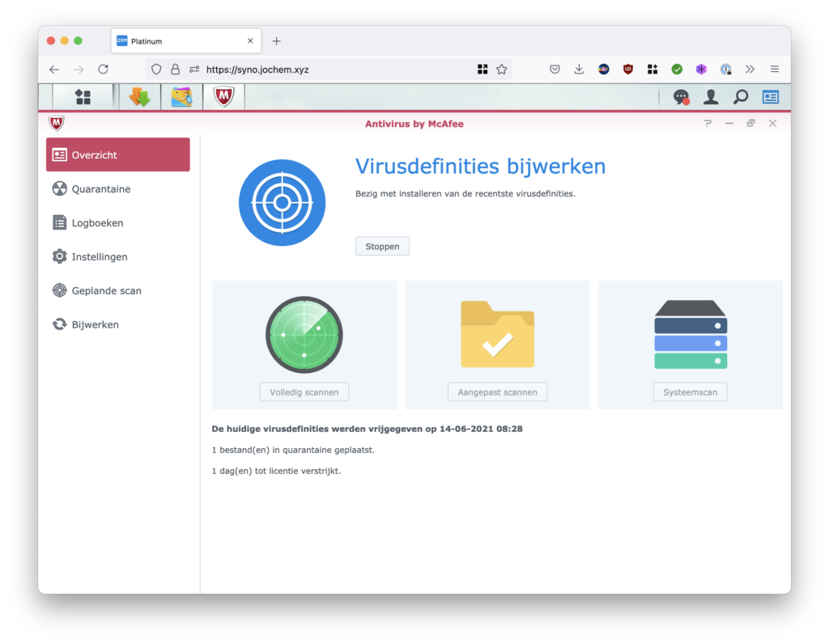Click the server stack system scan icon

(x=691, y=334)
